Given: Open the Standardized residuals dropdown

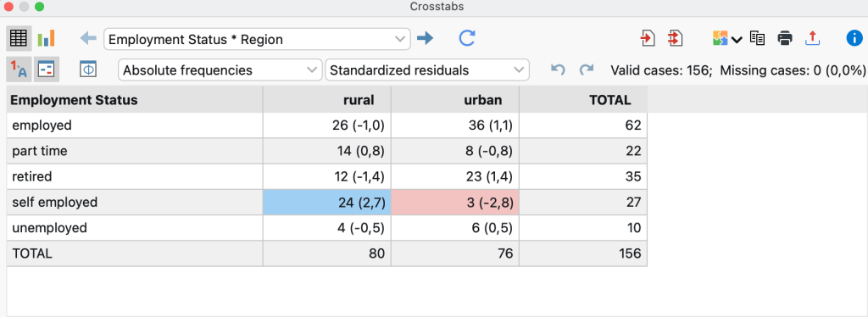Looking at the screenshot, I should tap(427, 70).
